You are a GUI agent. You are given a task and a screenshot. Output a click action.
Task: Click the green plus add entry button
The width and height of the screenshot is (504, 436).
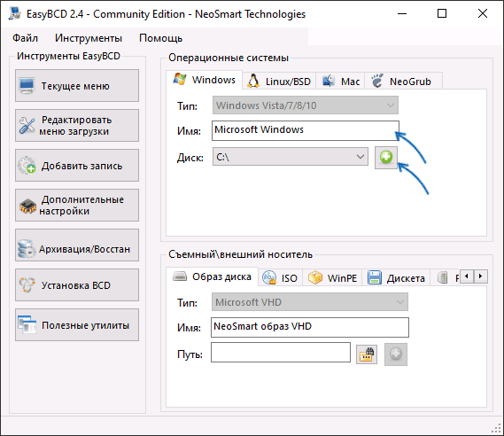[386, 158]
